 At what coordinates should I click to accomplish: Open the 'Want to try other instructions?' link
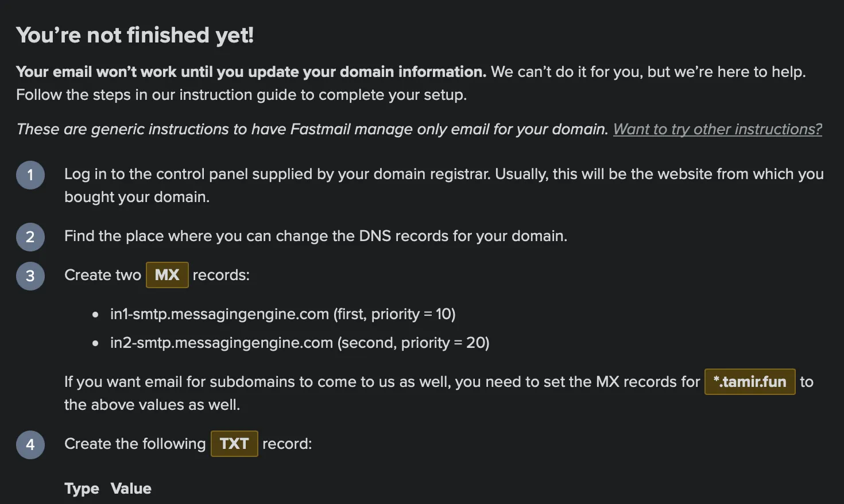(x=717, y=129)
